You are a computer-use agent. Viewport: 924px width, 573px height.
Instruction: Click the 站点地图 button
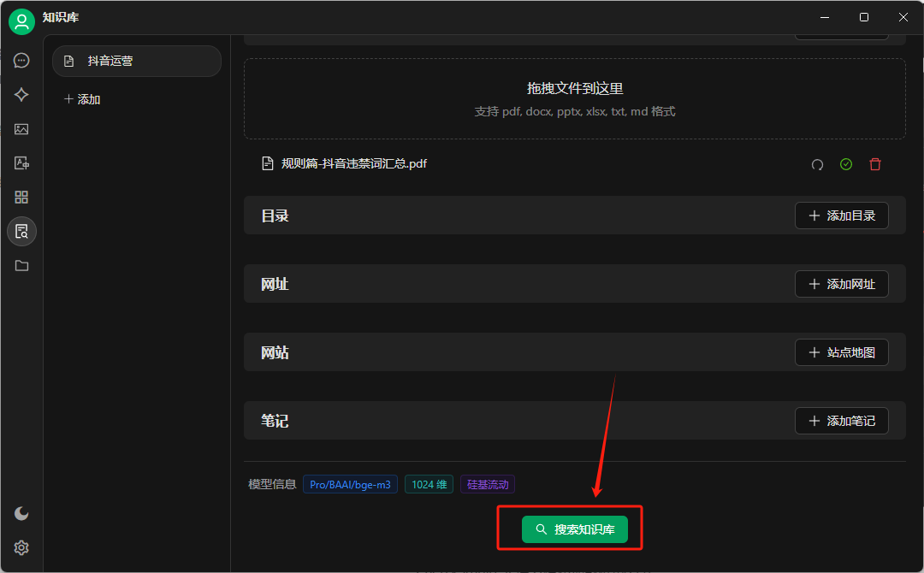click(841, 352)
